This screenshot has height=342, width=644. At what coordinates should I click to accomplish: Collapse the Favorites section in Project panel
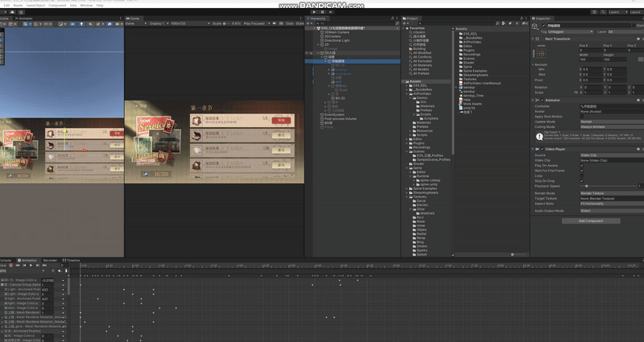(x=404, y=28)
